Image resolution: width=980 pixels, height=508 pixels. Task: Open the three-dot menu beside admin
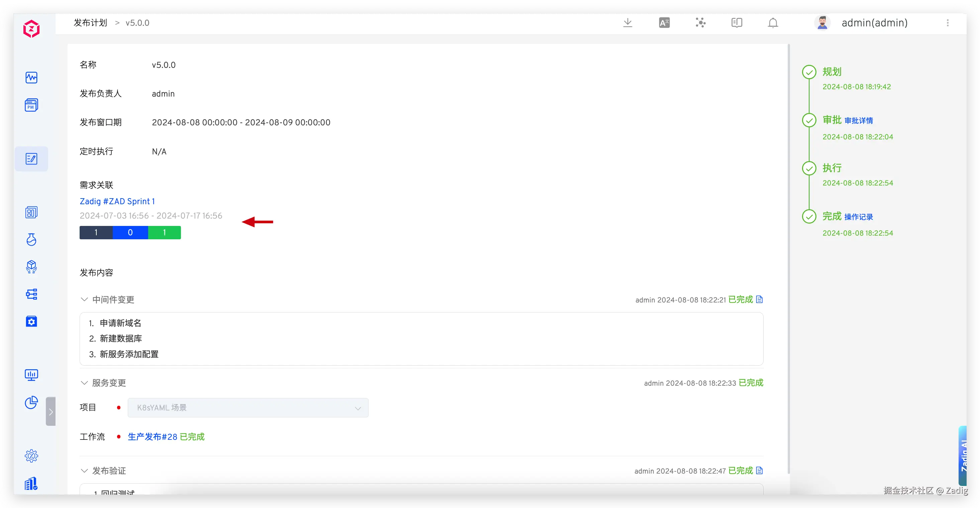click(x=947, y=23)
